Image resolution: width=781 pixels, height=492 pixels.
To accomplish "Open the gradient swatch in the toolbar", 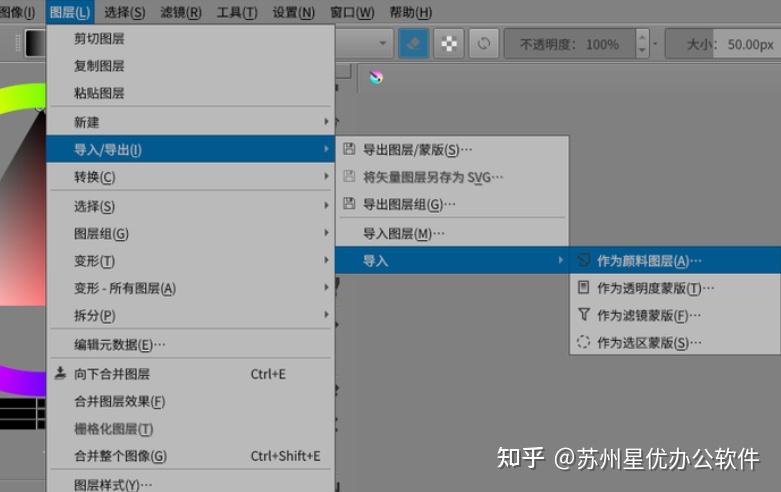I will (35, 43).
